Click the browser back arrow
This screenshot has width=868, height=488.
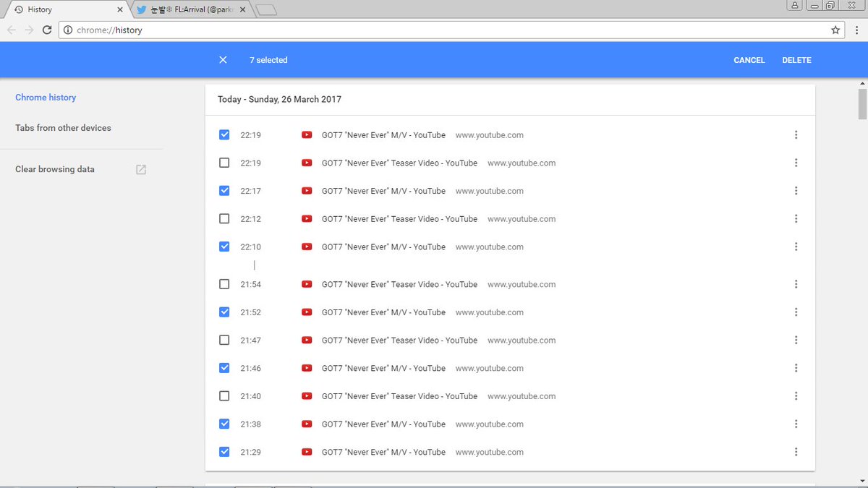click(x=11, y=30)
